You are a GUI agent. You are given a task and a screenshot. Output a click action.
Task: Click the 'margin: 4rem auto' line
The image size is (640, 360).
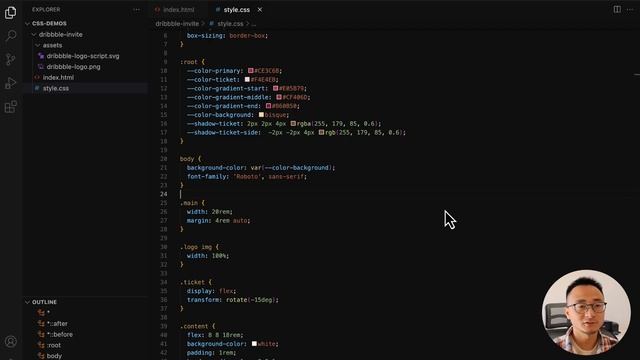tap(218, 220)
